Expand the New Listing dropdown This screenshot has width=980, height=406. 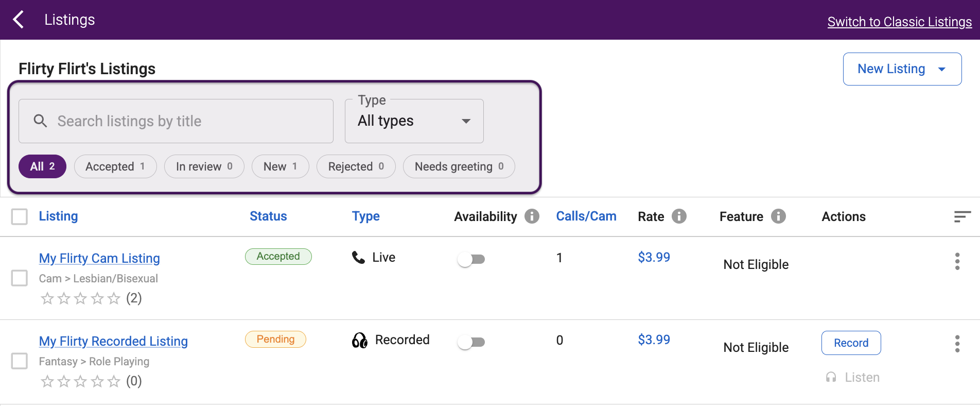[x=902, y=69]
